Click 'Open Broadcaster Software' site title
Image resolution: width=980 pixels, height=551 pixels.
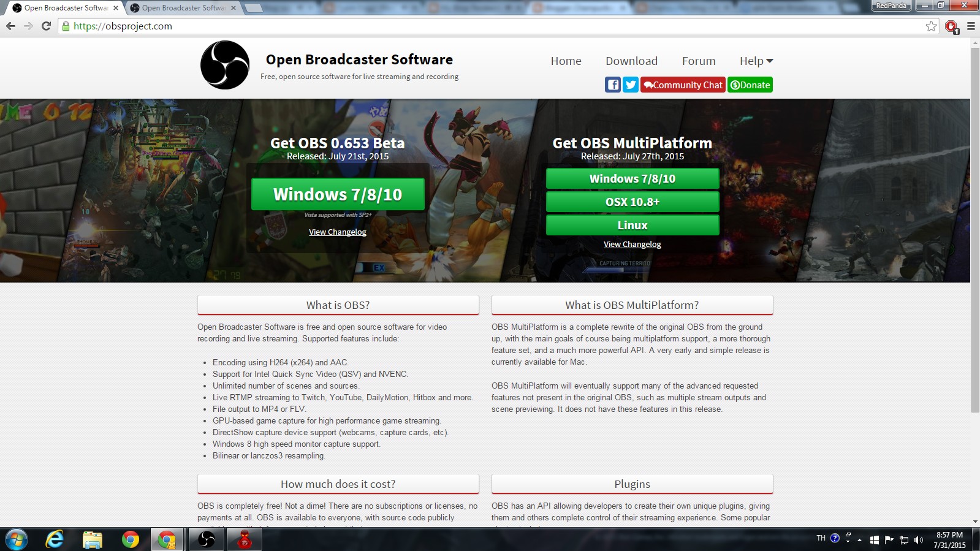[x=359, y=59]
